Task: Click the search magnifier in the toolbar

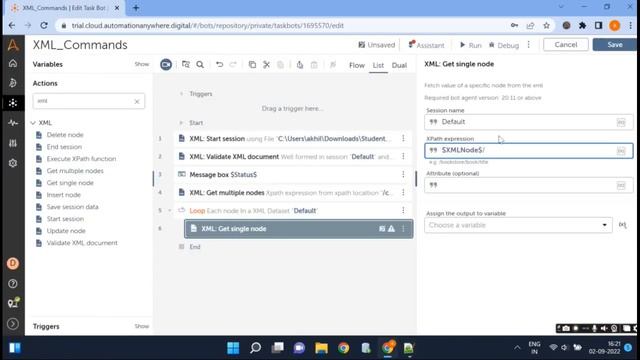Action: (200, 64)
